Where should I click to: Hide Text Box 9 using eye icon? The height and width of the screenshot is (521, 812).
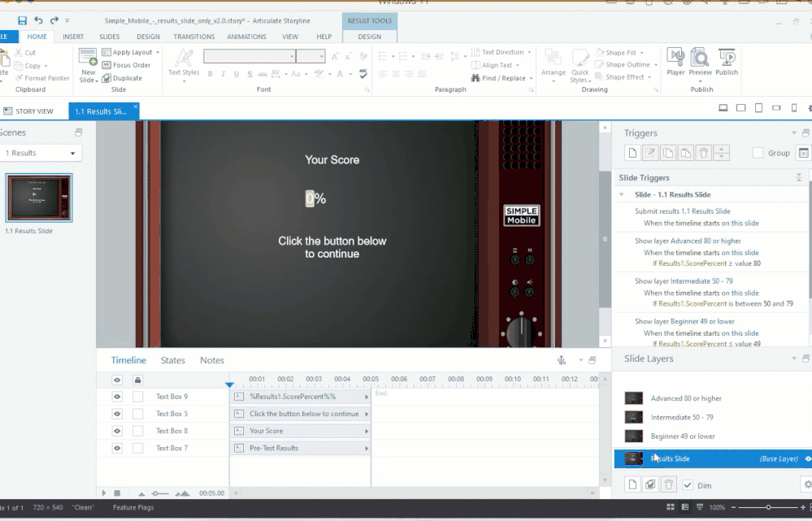click(117, 397)
